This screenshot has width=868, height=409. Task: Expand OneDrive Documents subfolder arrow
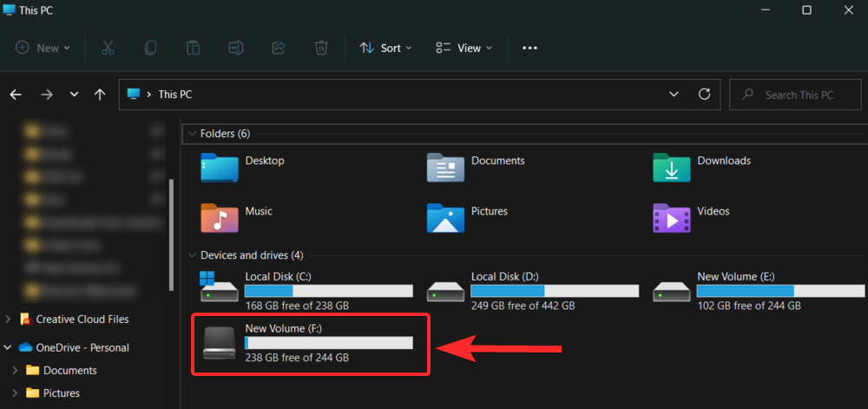point(16,370)
